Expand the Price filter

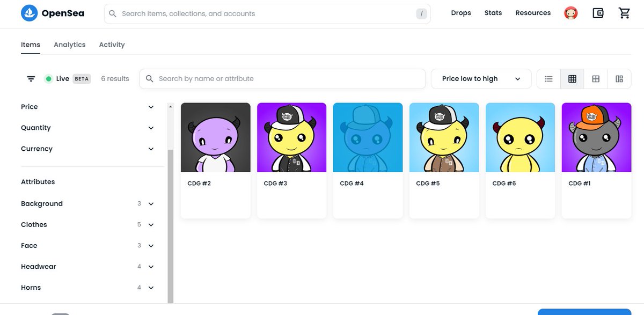coord(87,107)
